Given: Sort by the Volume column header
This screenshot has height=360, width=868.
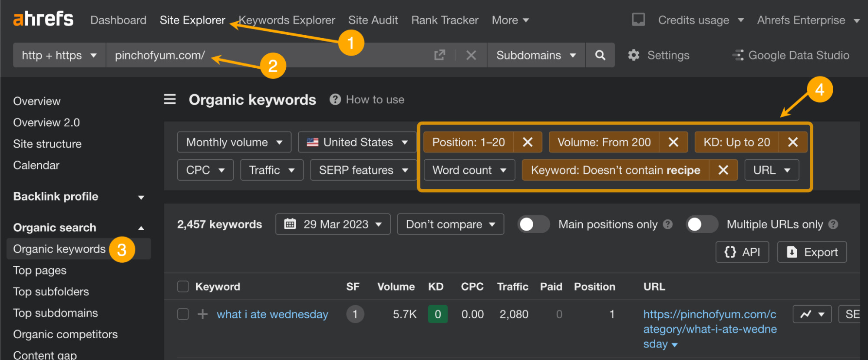Looking at the screenshot, I should tap(396, 287).
